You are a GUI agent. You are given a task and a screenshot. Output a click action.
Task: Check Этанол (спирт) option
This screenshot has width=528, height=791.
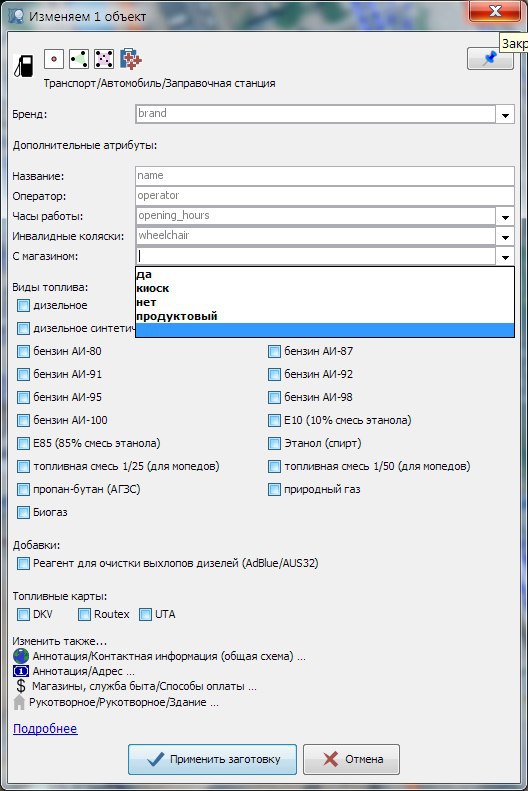pyautogui.click(x=274, y=443)
